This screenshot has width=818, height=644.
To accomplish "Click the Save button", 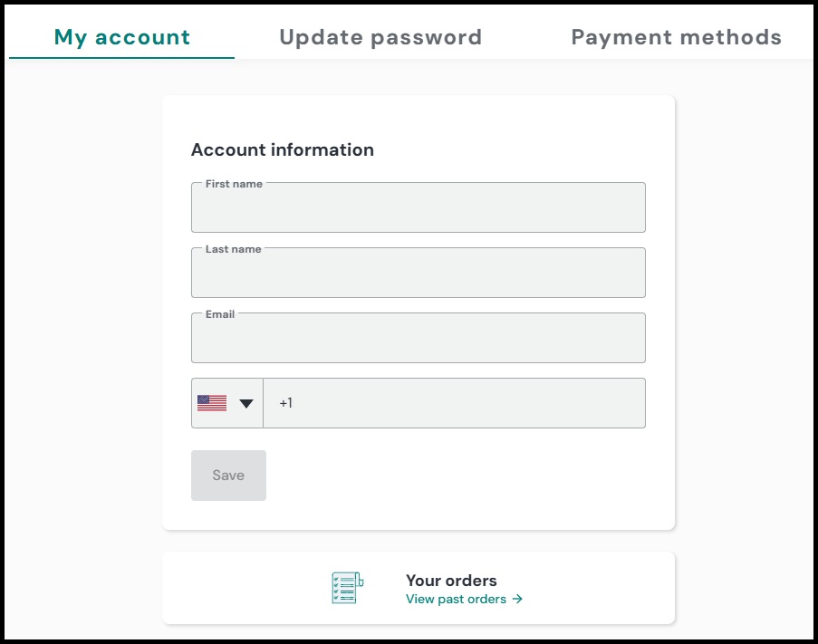I will coord(228,475).
